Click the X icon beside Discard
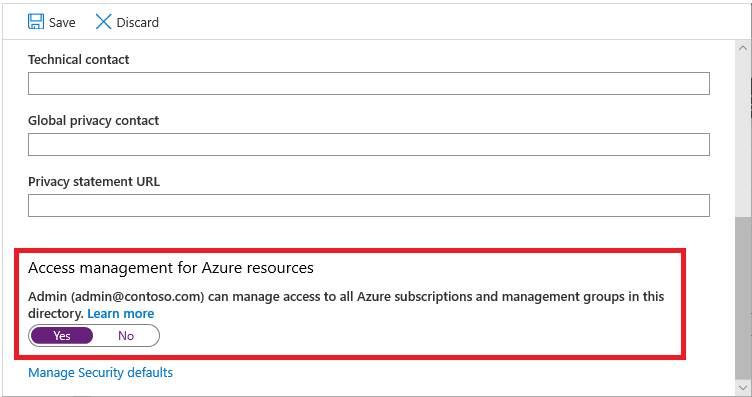This screenshot has width=752, height=397. tap(103, 22)
